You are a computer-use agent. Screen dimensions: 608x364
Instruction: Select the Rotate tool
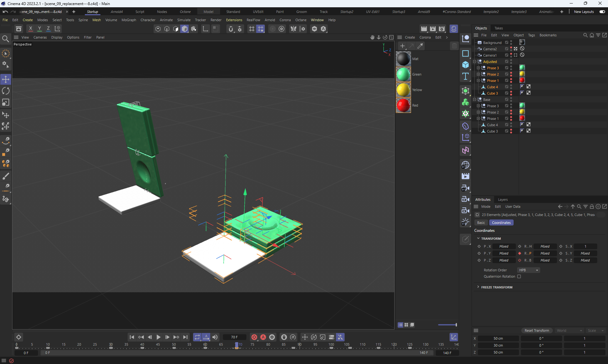(6, 91)
